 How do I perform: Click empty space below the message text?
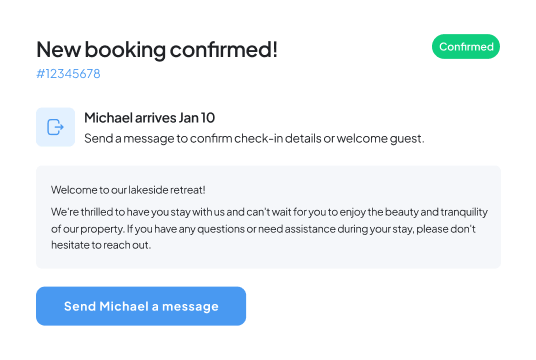click(268, 260)
